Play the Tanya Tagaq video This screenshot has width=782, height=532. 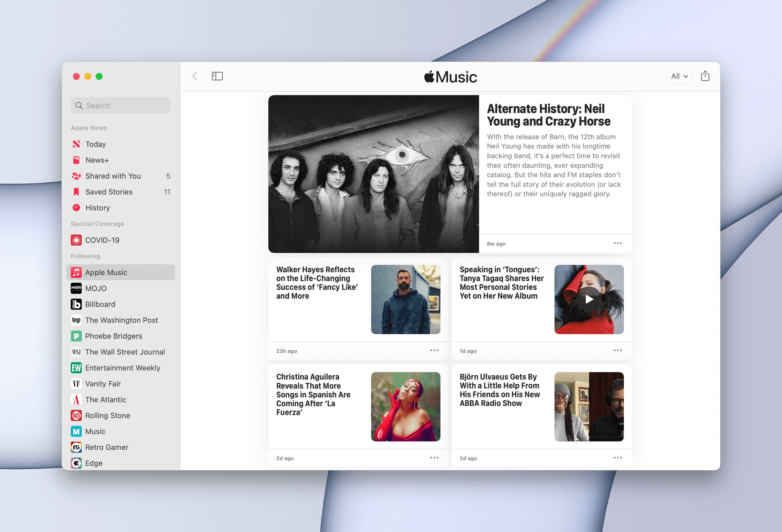click(x=589, y=300)
